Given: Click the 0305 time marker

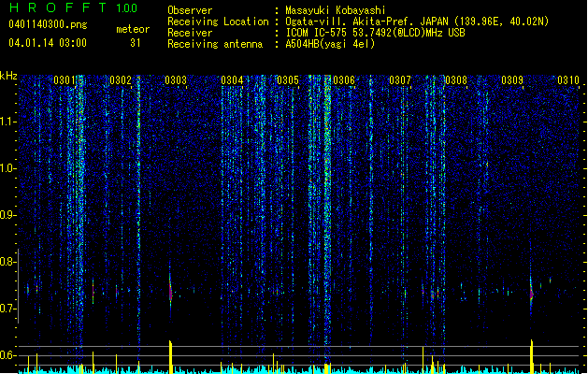Looking at the screenshot, I should coord(288,79).
